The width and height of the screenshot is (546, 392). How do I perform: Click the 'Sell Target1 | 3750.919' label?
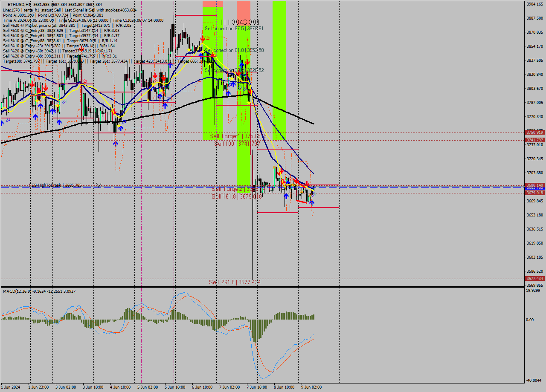tap(238, 136)
